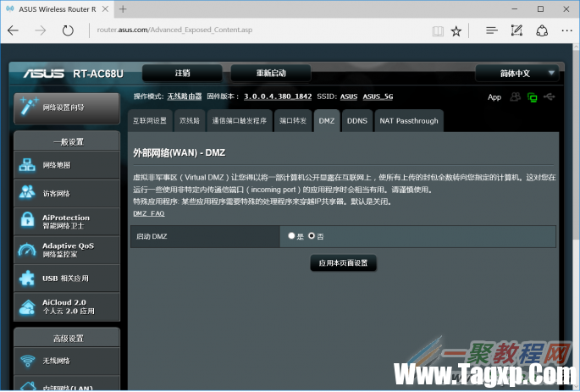Refresh the router page
The image size is (580, 392).
[68, 30]
